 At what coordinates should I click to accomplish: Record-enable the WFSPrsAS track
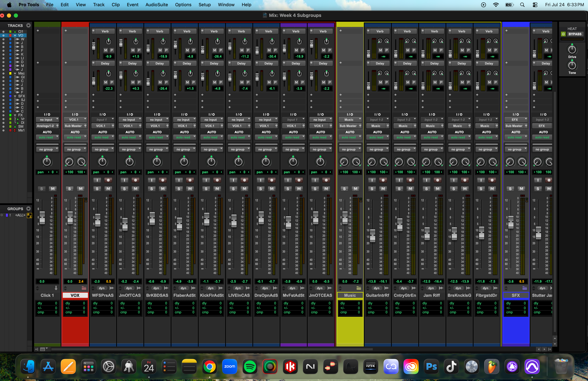(108, 180)
